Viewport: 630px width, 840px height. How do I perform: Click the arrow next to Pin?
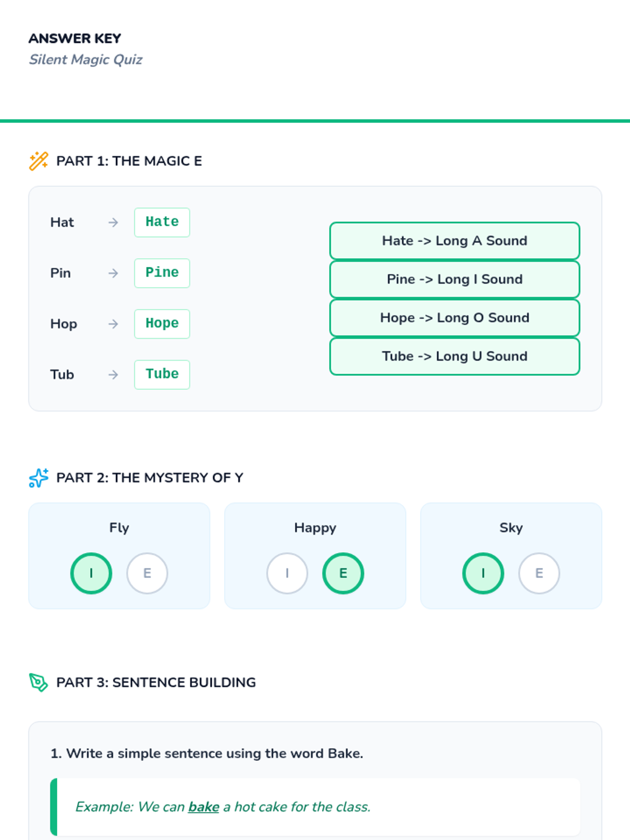[113, 273]
